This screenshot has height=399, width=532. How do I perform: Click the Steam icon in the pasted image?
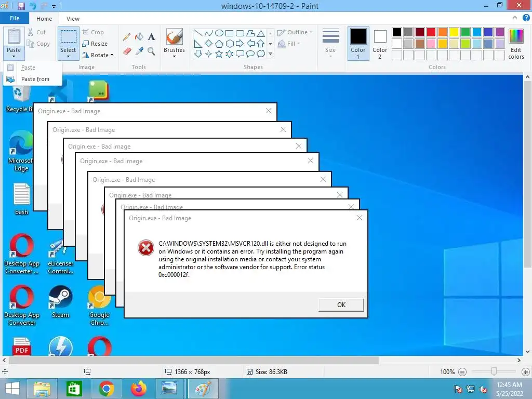[x=60, y=297]
